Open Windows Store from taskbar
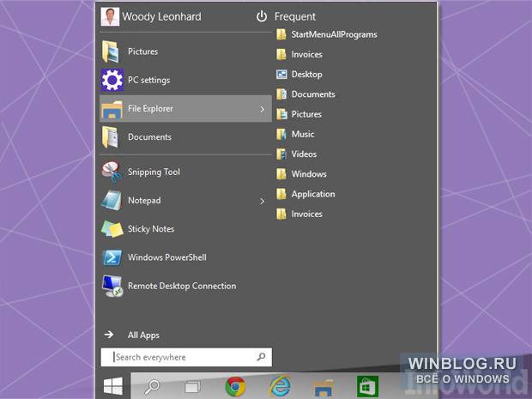This screenshot has width=532, height=399. [367, 386]
